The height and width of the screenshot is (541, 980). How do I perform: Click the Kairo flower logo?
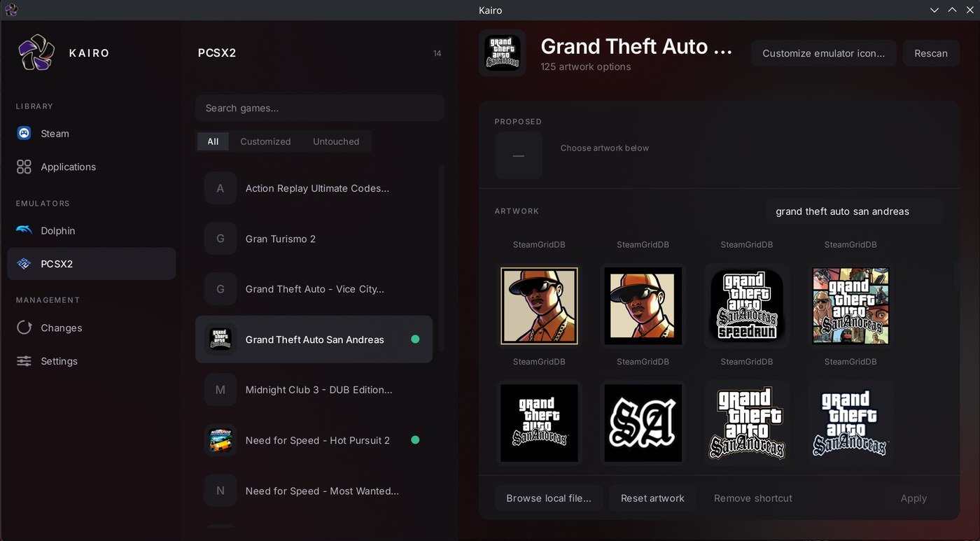[x=36, y=53]
